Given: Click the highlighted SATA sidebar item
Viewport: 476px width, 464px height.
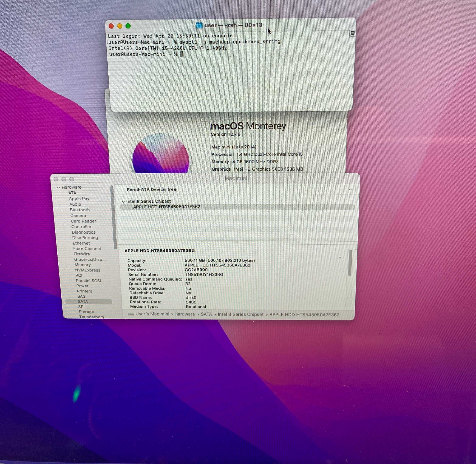Looking at the screenshot, I should tap(89, 302).
